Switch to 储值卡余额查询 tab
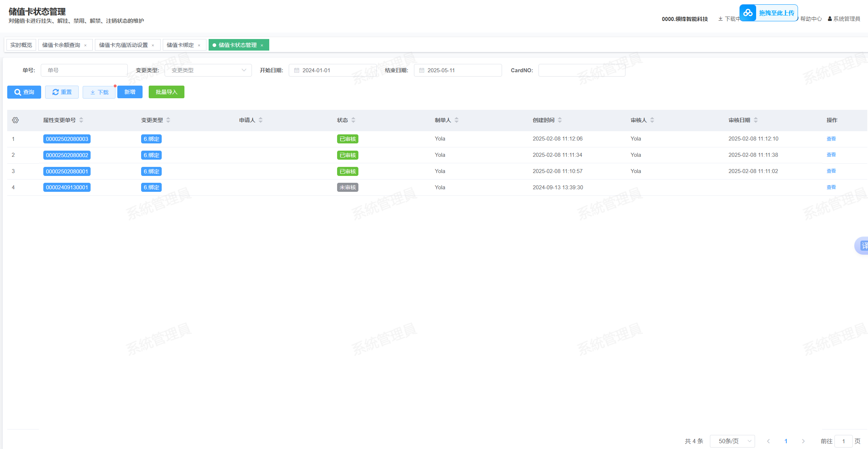 point(61,45)
